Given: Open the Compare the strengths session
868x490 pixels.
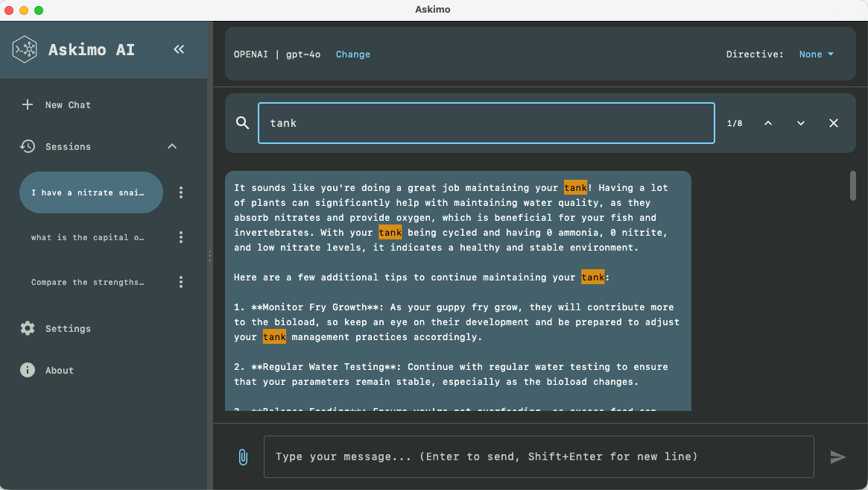Looking at the screenshot, I should point(87,282).
